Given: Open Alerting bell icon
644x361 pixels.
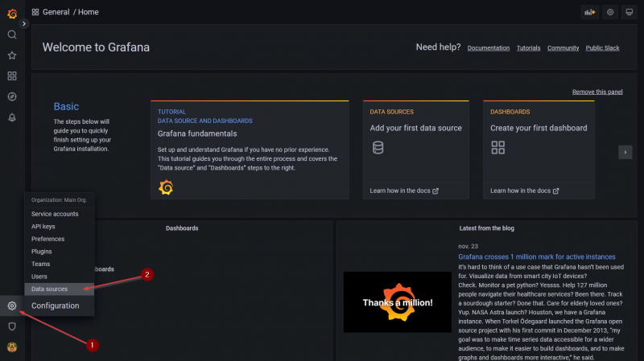Looking at the screenshot, I should click(12, 117).
